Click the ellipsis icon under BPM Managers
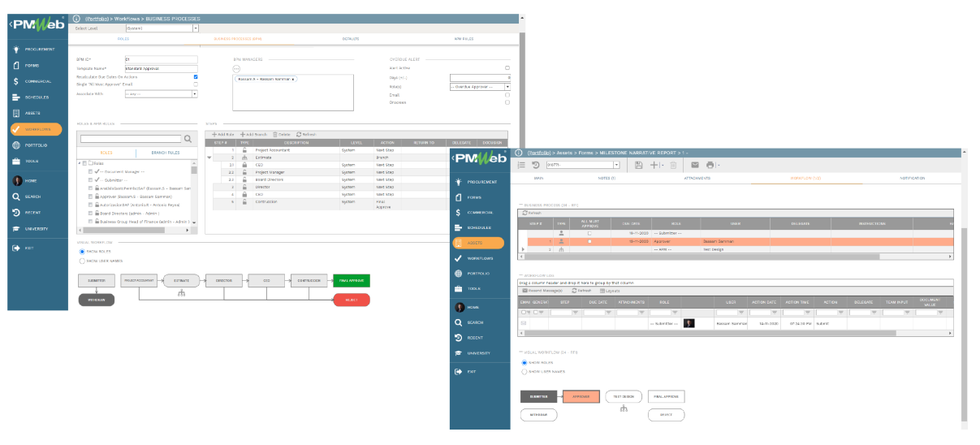980x445 pixels. tap(236, 68)
